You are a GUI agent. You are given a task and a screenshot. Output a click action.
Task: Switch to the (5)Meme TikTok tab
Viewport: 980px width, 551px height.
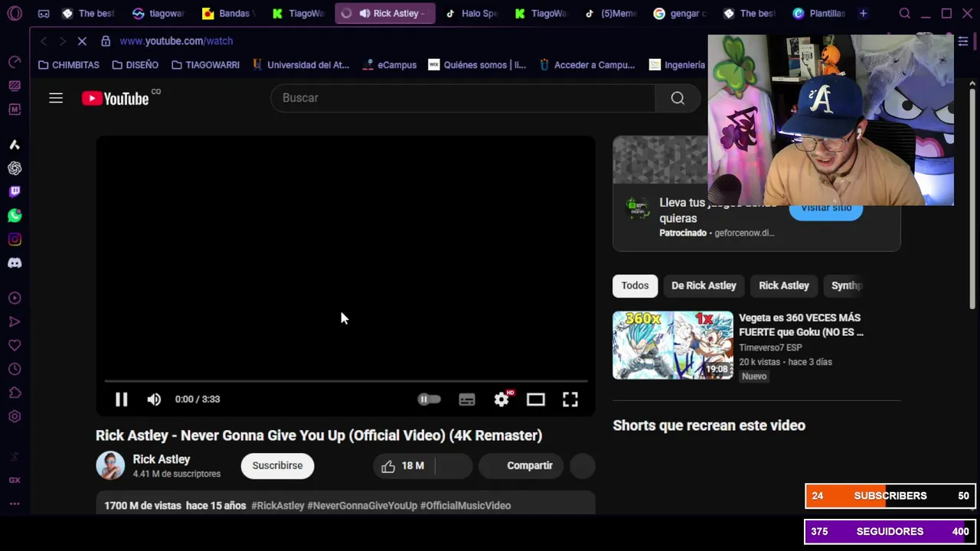610,13
